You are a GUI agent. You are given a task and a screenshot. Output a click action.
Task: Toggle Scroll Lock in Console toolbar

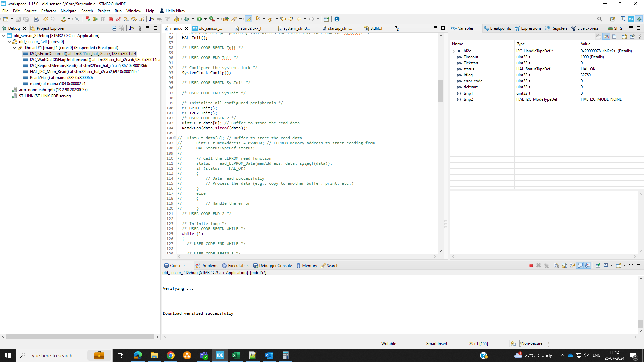tap(564, 265)
